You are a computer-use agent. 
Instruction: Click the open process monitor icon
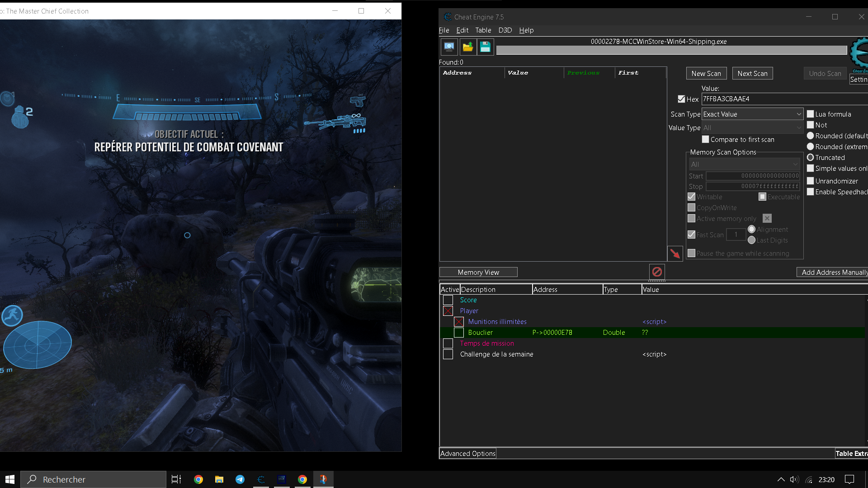pos(449,47)
